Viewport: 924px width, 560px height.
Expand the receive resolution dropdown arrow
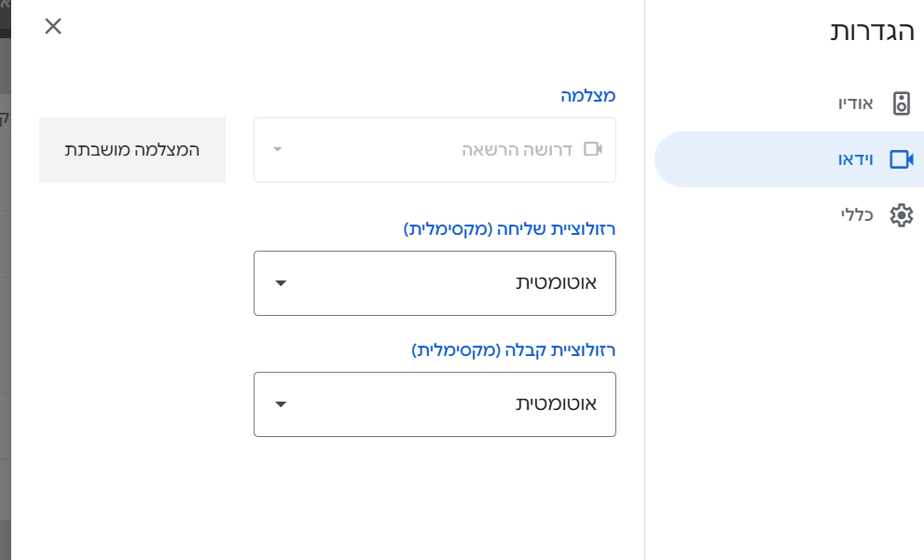point(282,404)
